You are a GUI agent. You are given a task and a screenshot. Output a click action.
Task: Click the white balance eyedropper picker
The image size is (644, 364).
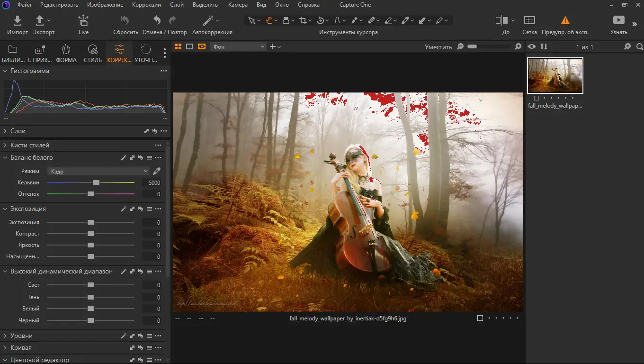[x=157, y=171]
